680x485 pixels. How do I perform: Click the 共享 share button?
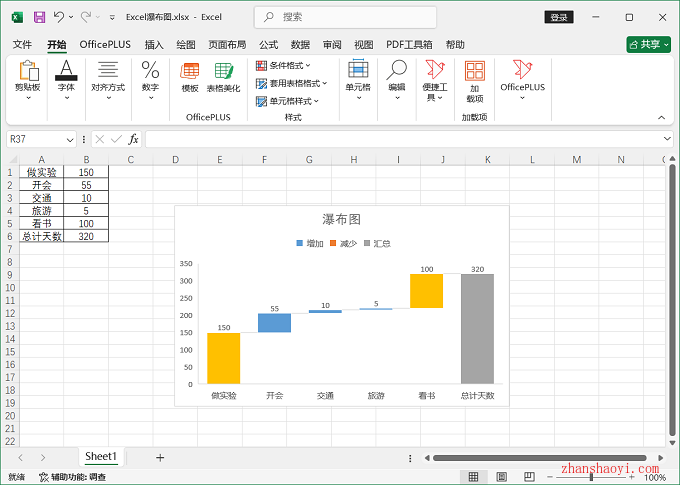click(x=648, y=44)
